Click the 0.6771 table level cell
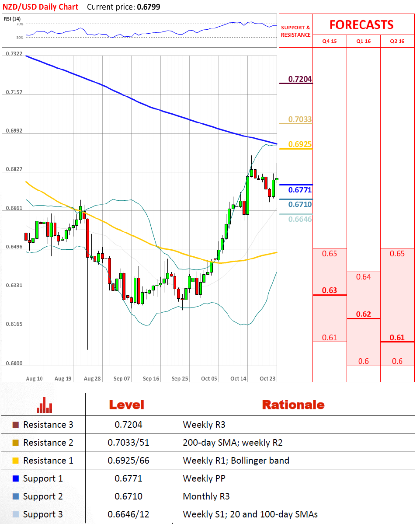 128,479
